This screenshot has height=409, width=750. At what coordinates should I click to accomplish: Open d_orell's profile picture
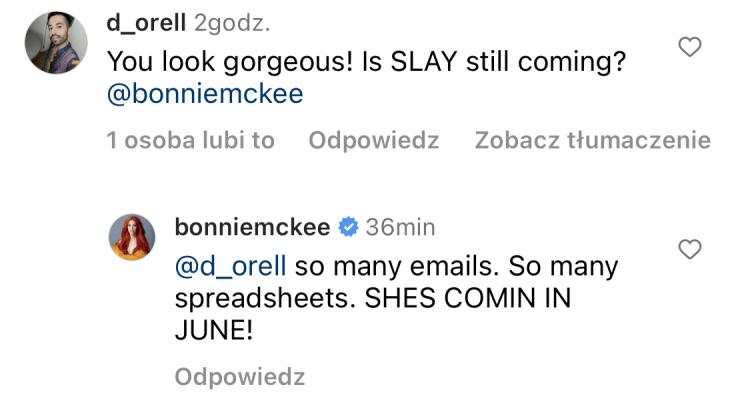click(52, 44)
